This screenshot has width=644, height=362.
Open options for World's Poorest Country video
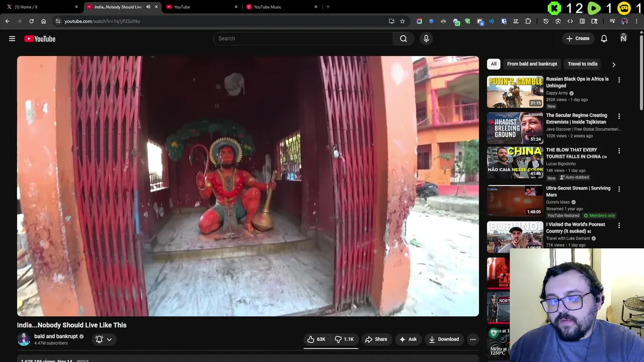619,226
